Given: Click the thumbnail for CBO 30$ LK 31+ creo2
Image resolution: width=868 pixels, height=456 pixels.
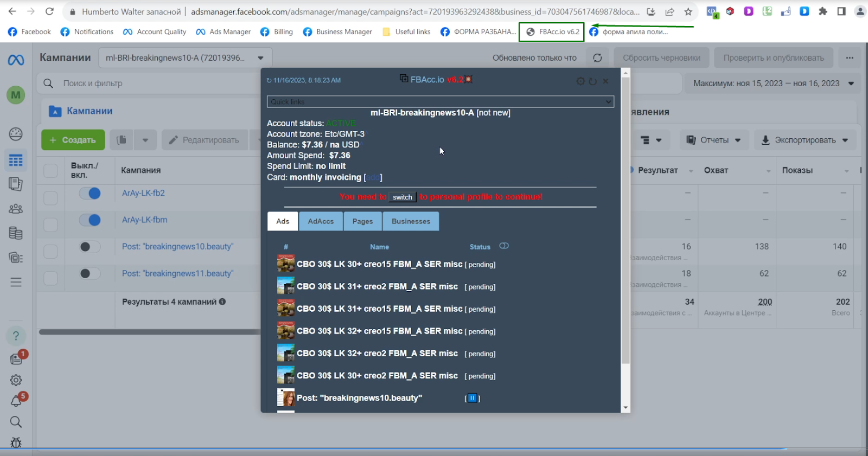Looking at the screenshot, I should point(286,286).
